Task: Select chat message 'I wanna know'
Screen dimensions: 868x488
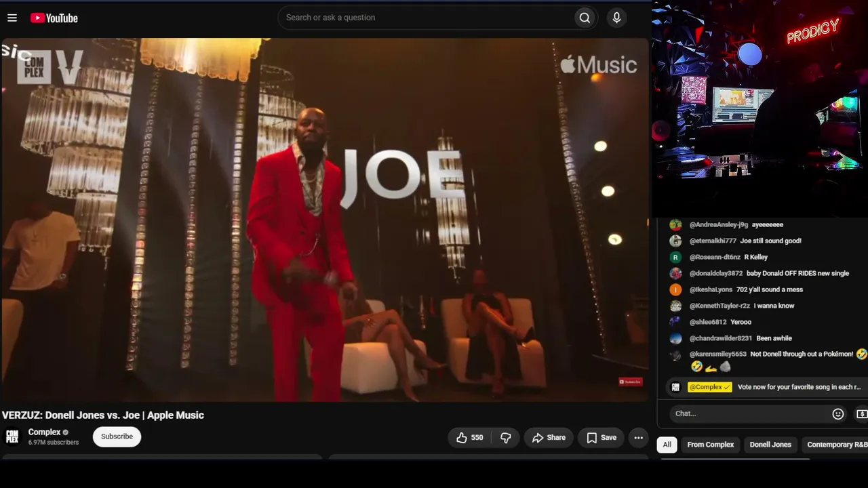Action: tap(774, 306)
